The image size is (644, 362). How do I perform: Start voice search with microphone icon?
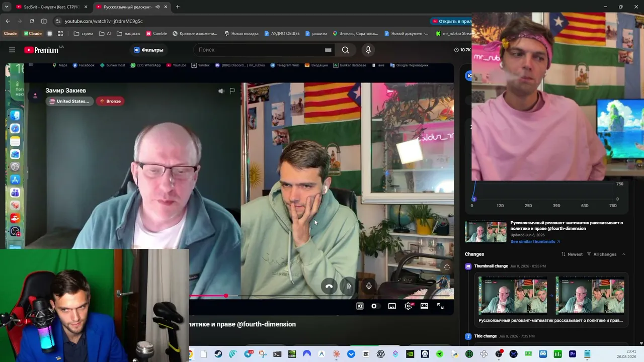[368, 50]
